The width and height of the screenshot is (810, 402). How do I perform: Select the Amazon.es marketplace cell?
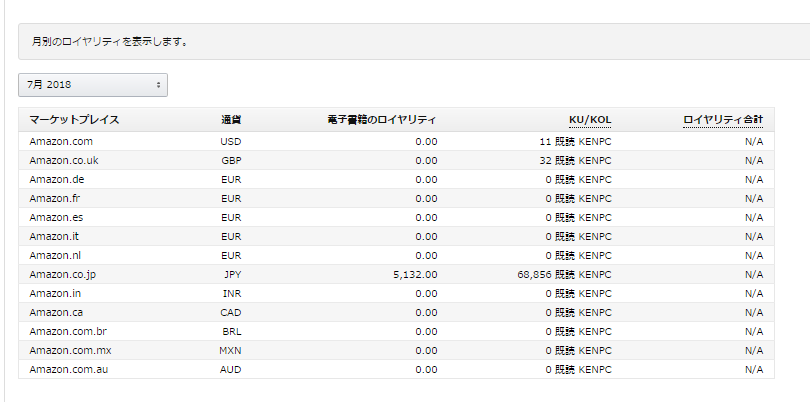pos(56,218)
